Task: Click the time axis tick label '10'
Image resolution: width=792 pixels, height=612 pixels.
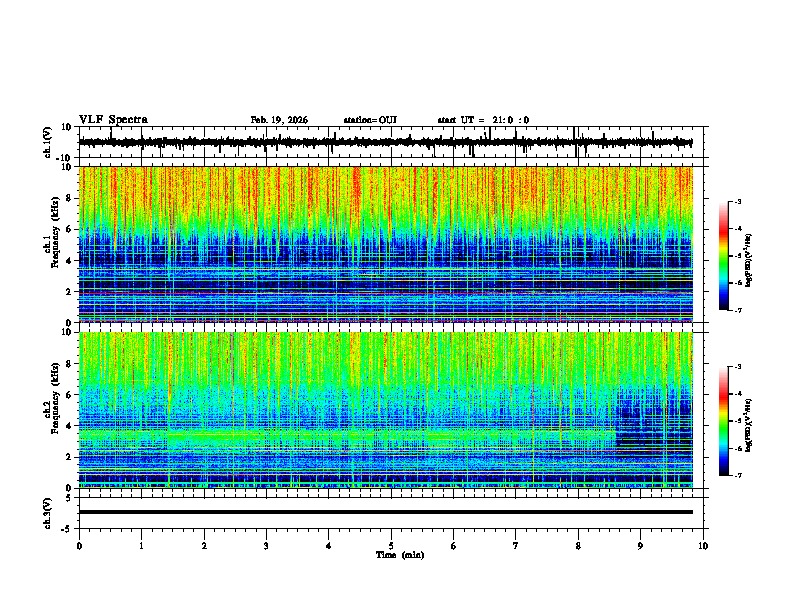Action: point(703,546)
